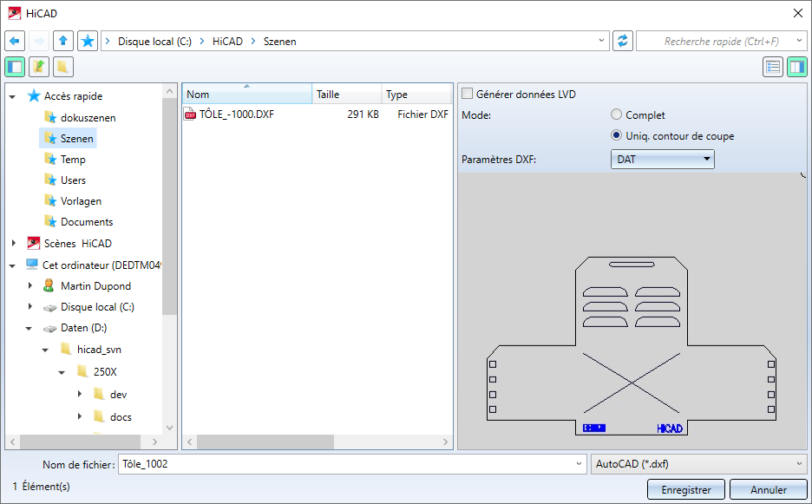Go back using the blue back arrow

(15, 41)
